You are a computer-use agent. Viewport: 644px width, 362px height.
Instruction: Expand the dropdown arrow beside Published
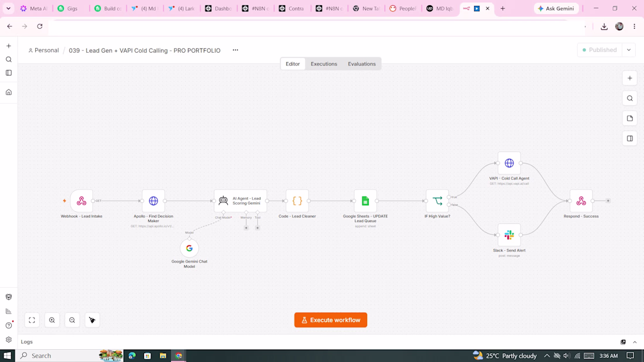[629, 50]
